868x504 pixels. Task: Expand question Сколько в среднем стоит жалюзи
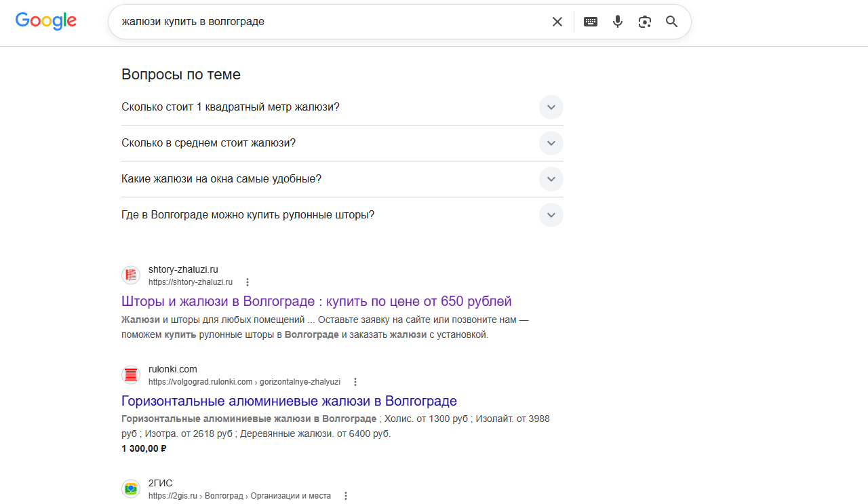[x=551, y=143]
